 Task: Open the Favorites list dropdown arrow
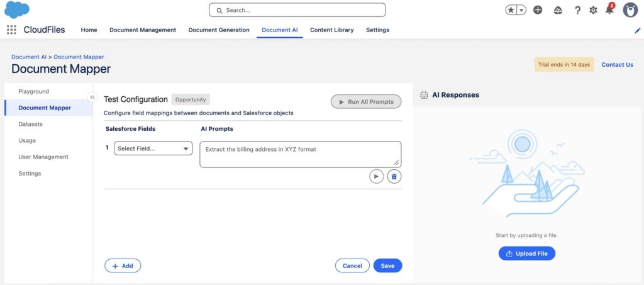[521, 10]
